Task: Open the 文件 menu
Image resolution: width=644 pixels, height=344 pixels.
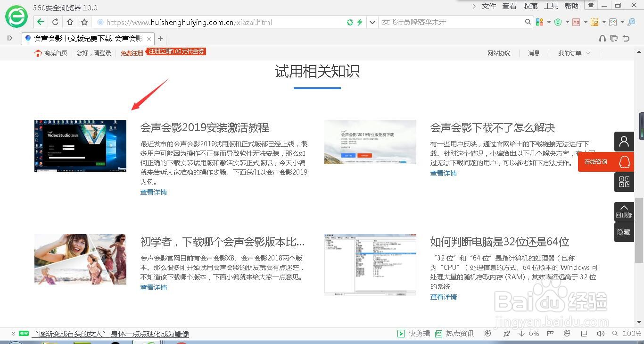Action: coord(489,6)
